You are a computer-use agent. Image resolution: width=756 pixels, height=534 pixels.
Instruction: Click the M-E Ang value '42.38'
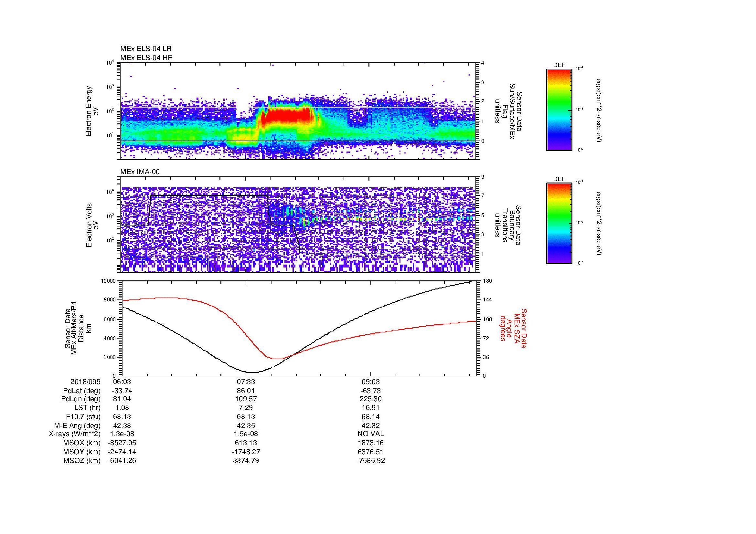tap(122, 425)
